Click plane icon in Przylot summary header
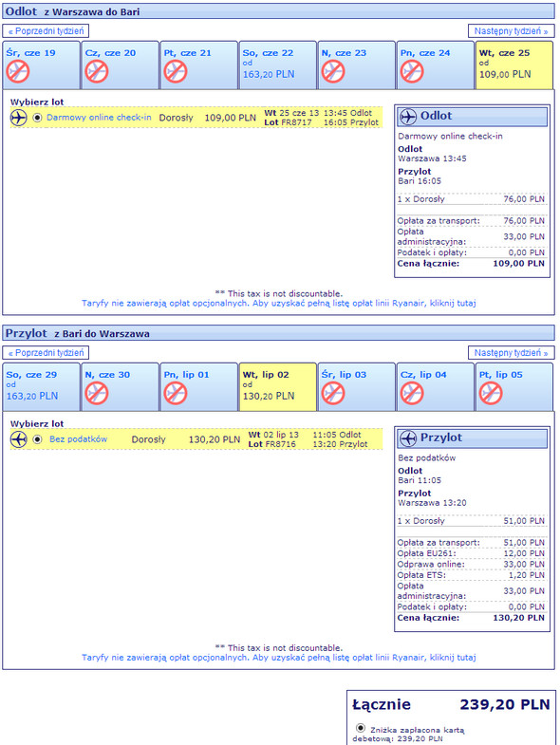560x745 pixels. (x=408, y=438)
